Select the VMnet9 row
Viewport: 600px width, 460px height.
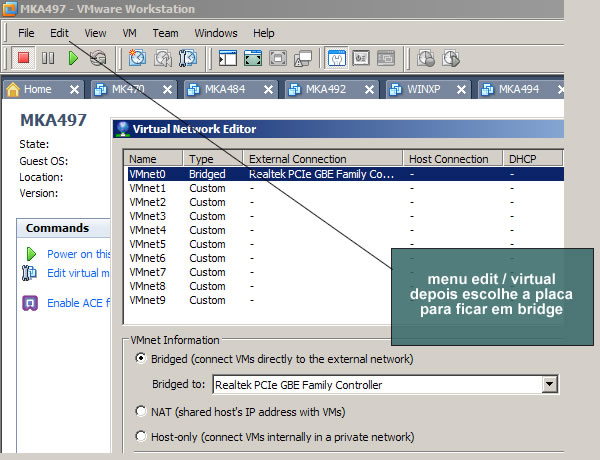click(x=259, y=300)
